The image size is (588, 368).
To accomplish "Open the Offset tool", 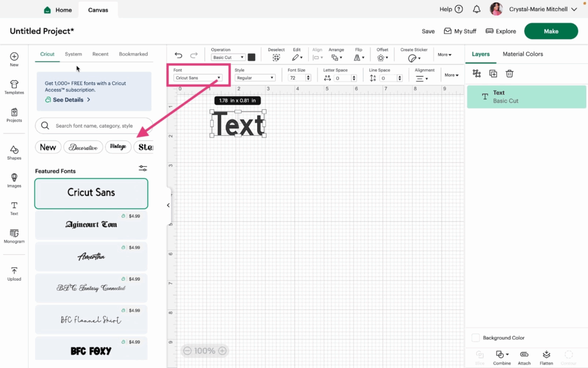I will [382, 57].
